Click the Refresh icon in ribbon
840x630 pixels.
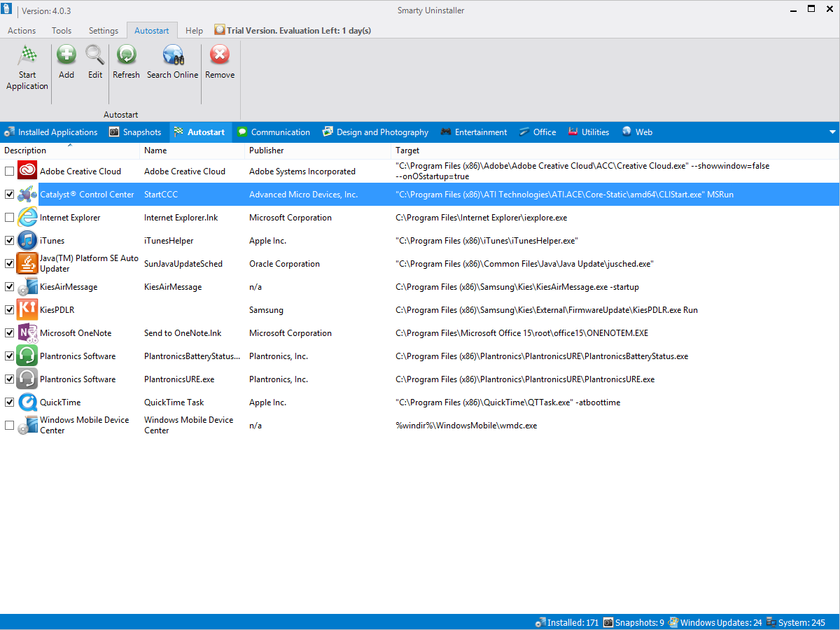(x=127, y=55)
